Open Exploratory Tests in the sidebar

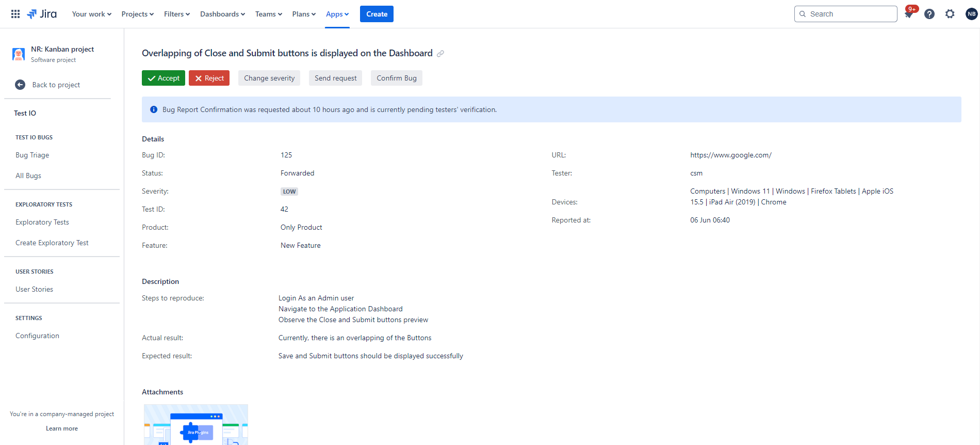tap(42, 222)
